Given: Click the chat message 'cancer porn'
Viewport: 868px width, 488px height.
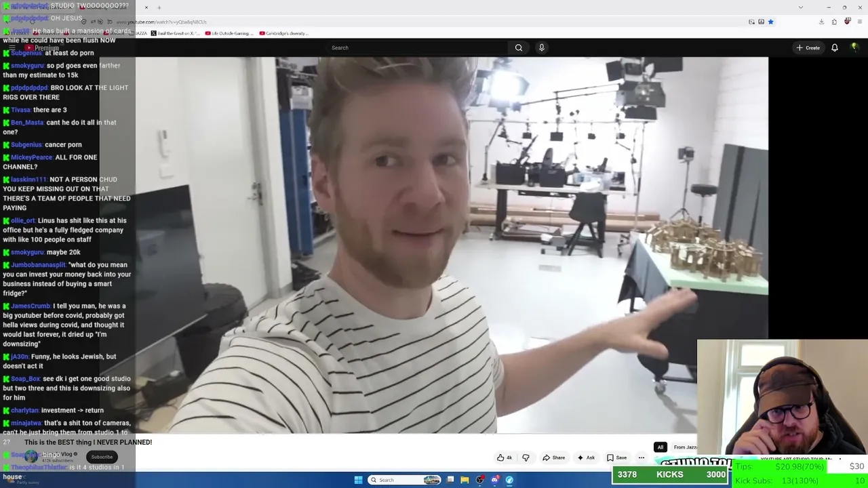Looking at the screenshot, I should tap(63, 144).
